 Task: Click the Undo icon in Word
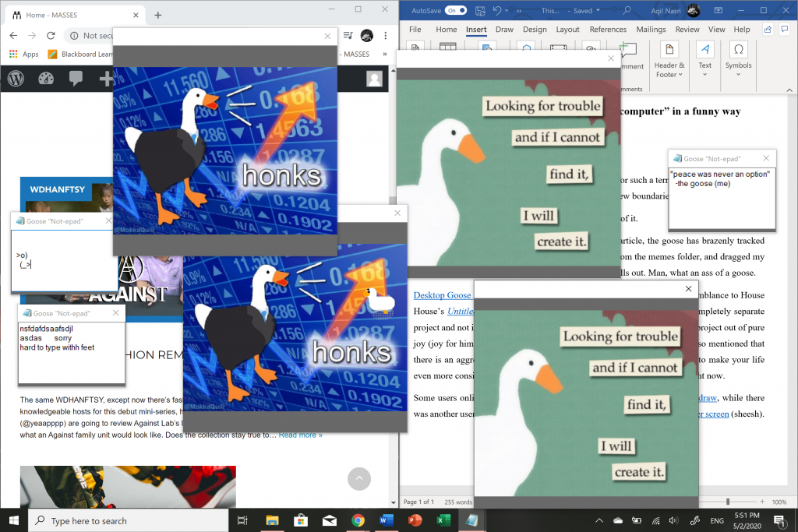(497, 10)
